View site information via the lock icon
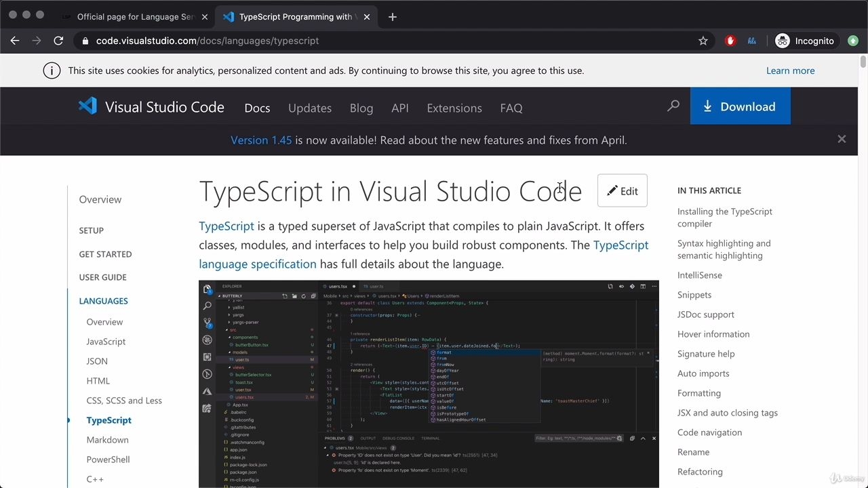The height and width of the screenshot is (488, 868). (x=85, y=41)
